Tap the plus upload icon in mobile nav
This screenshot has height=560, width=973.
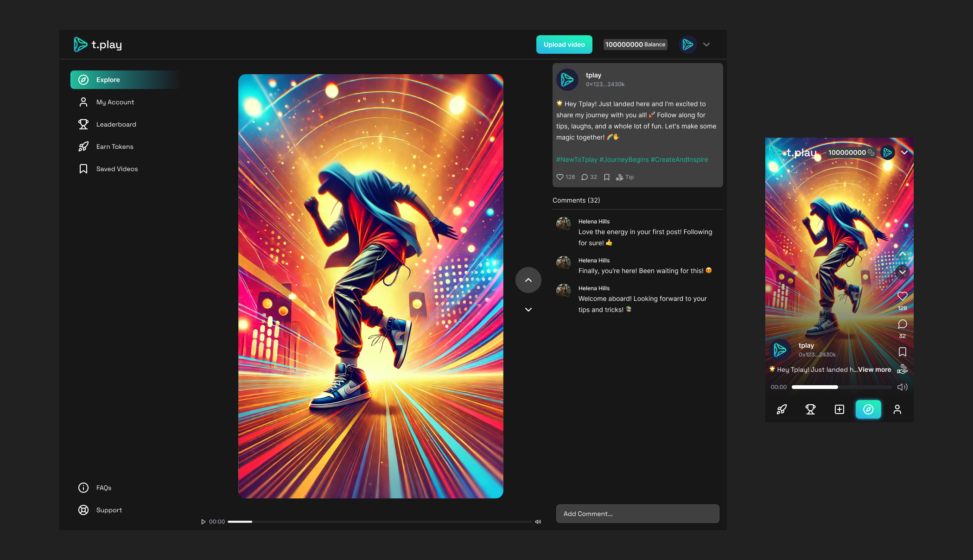pyautogui.click(x=839, y=409)
